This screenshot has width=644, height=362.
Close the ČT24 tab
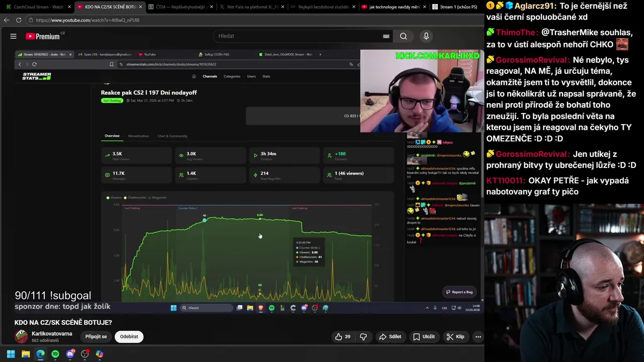click(x=211, y=7)
